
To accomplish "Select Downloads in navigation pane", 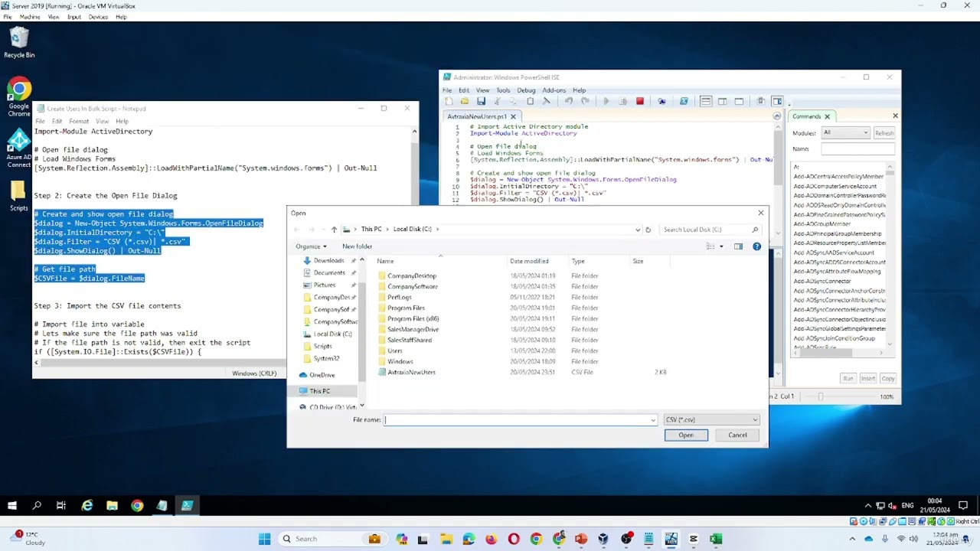I will tap(329, 261).
